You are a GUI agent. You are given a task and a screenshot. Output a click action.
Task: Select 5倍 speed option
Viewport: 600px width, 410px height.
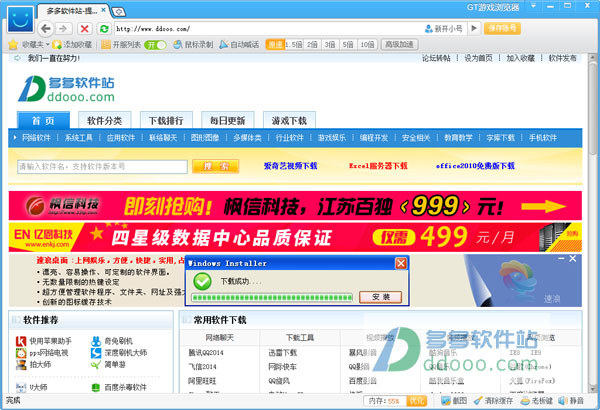[x=348, y=45]
